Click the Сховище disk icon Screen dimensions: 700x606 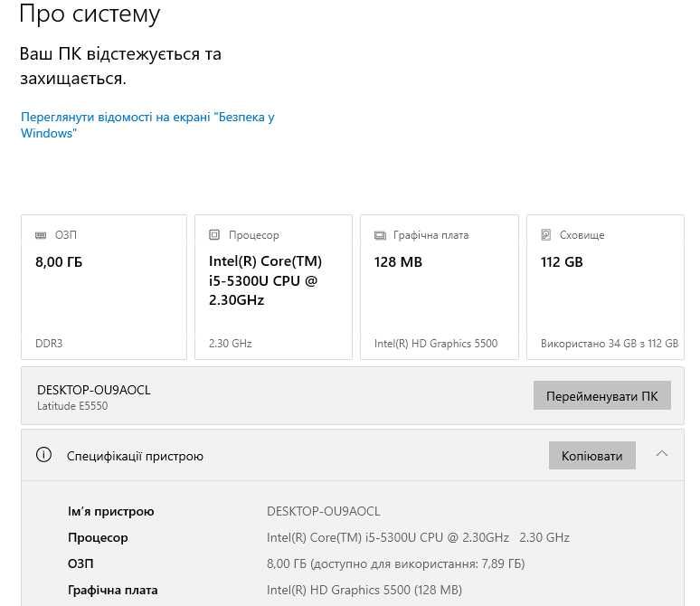click(x=546, y=234)
